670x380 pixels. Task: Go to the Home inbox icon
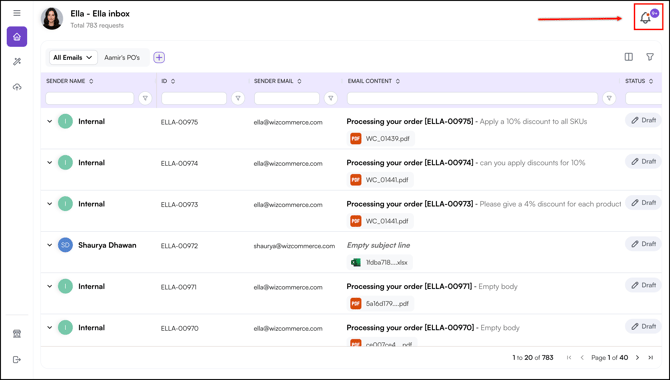17,37
